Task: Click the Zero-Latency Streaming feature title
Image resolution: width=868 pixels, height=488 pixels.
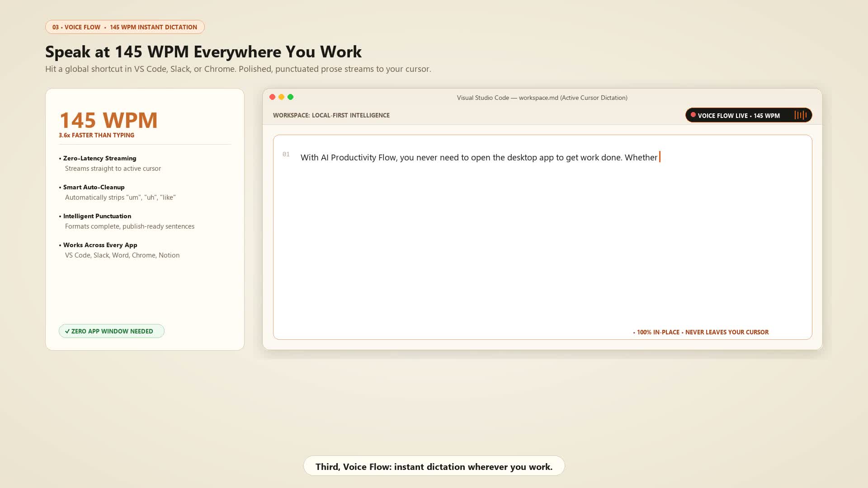Action: point(99,159)
